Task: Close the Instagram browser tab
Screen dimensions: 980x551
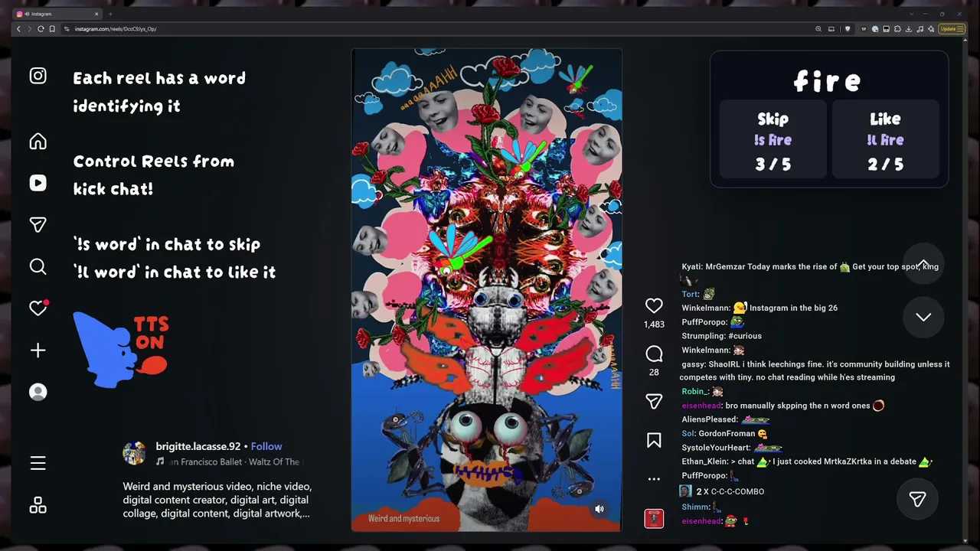Action: tap(96, 14)
